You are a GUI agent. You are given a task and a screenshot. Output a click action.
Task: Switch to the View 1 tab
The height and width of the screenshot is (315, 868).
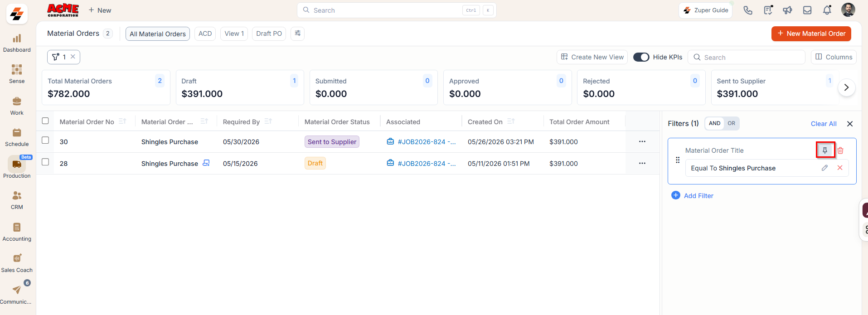pyautogui.click(x=234, y=34)
